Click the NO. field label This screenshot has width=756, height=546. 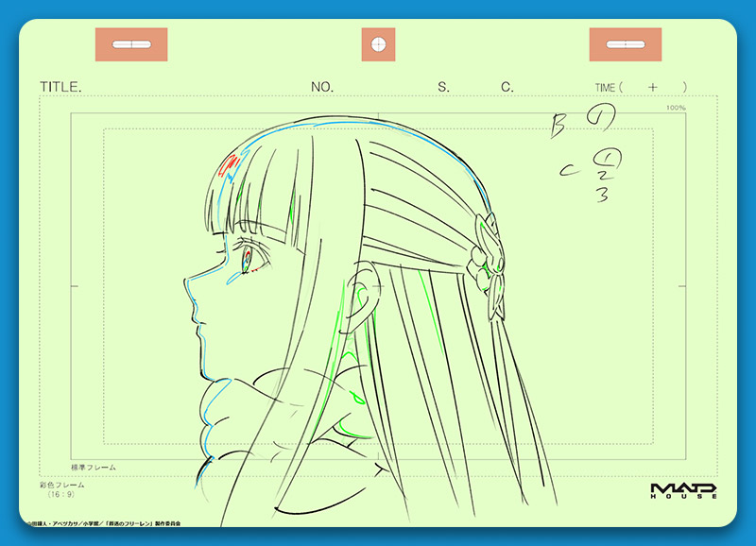tap(322, 87)
